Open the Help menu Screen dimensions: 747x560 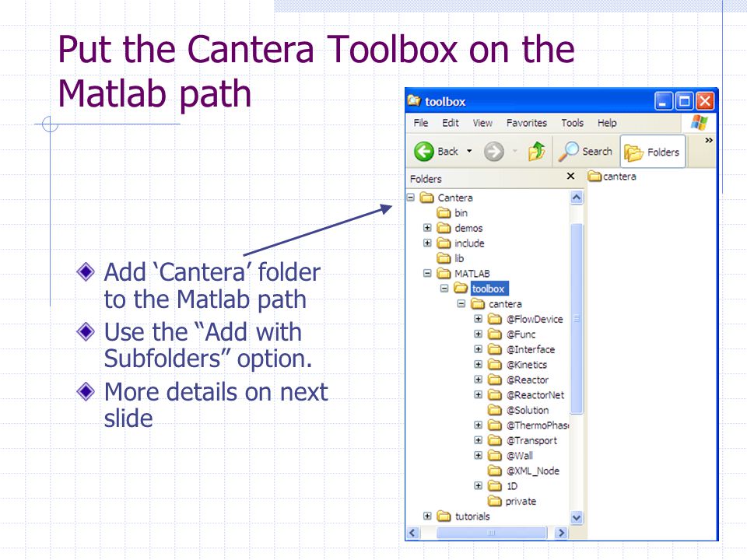point(607,123)
